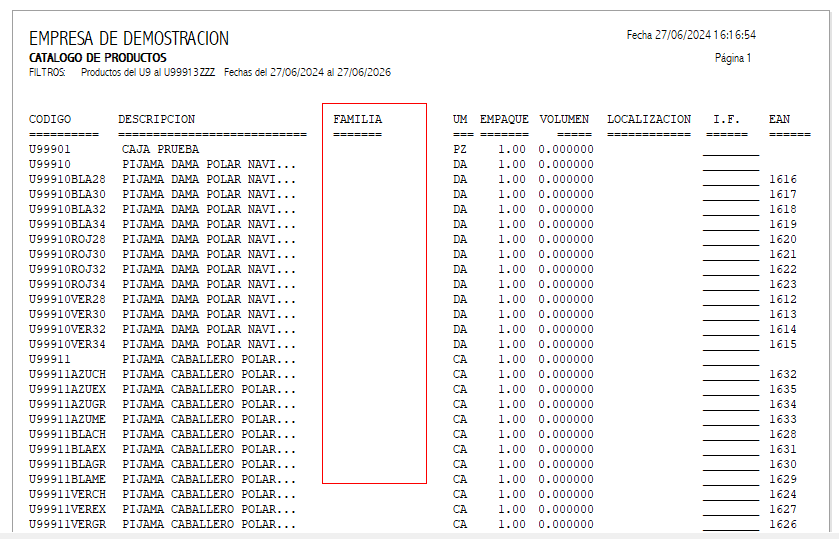Click EAN value 1628

coord(783,434)
